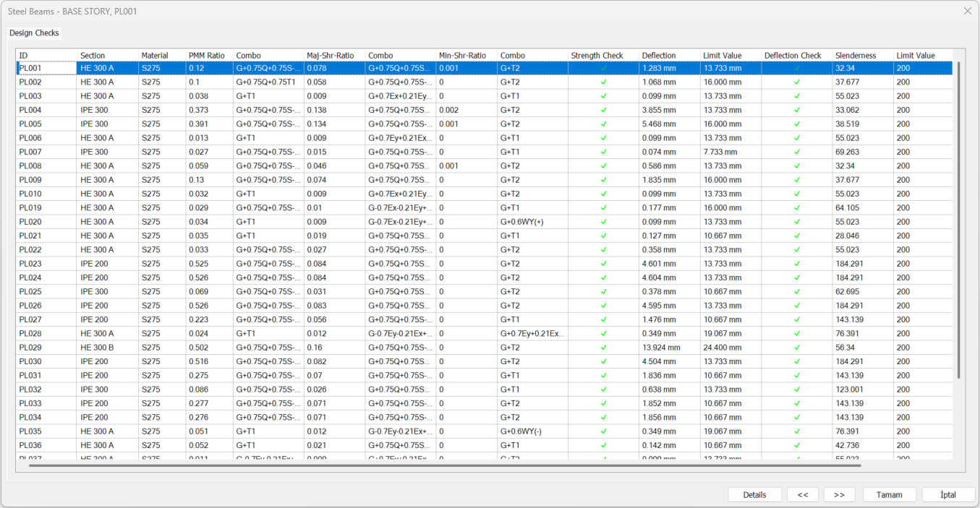Select the HE 300 B section cell
Viewport: 980px width, 508px height.
pyautogui.click(x=97, y=348)
